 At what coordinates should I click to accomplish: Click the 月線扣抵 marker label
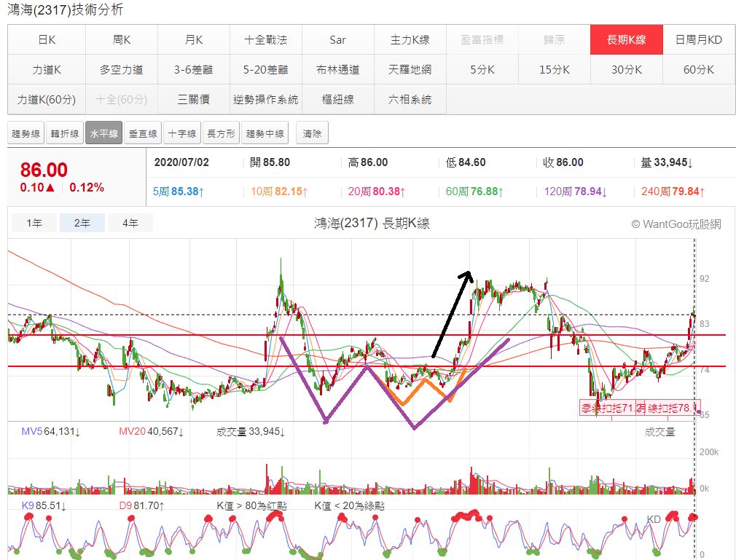669,408
